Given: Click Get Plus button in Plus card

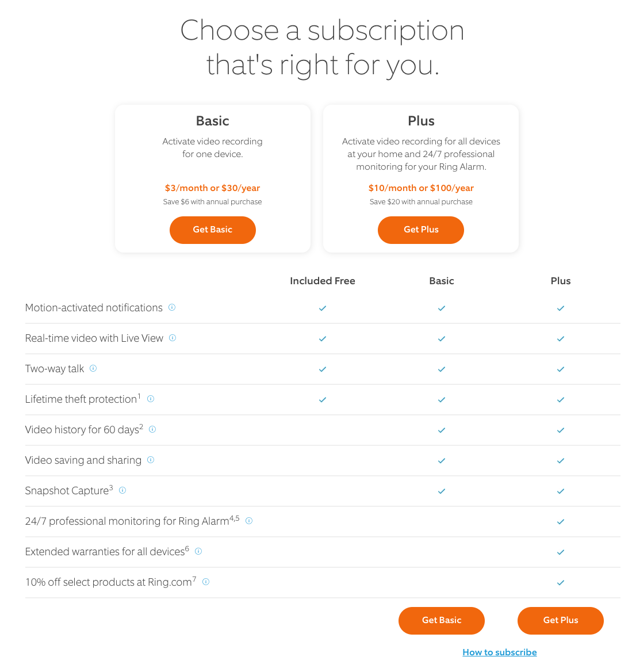Looking at the screenshot, I should click(421, 230).
